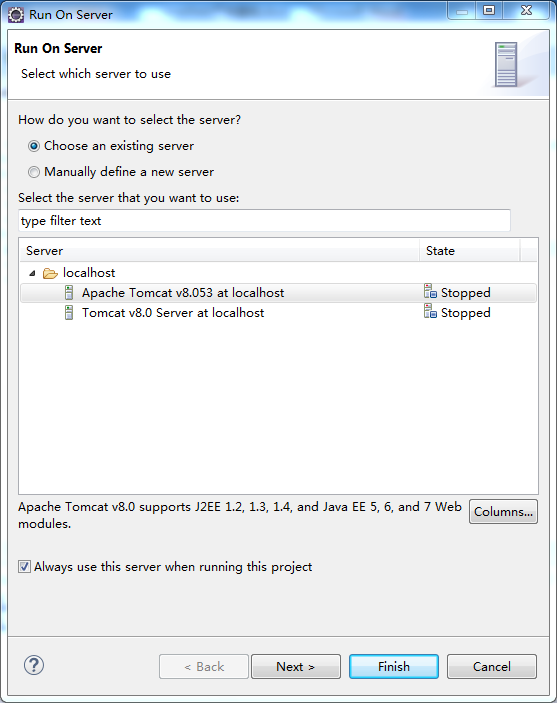Image resolution: width=557 pixels, height=703 pixels.
Task: Click the Stopped state icon for Tomcat v8.0 Server
Action: tap(430, 312)
